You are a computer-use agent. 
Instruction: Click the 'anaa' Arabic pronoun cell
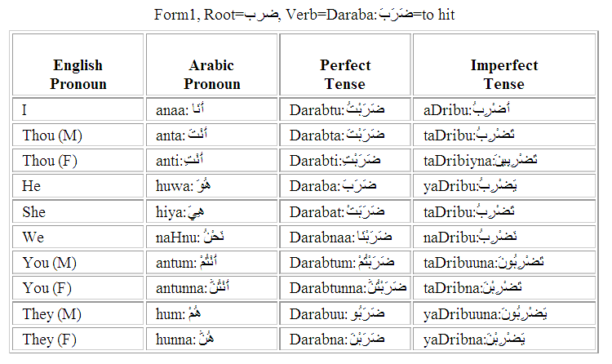pos(211,109)
